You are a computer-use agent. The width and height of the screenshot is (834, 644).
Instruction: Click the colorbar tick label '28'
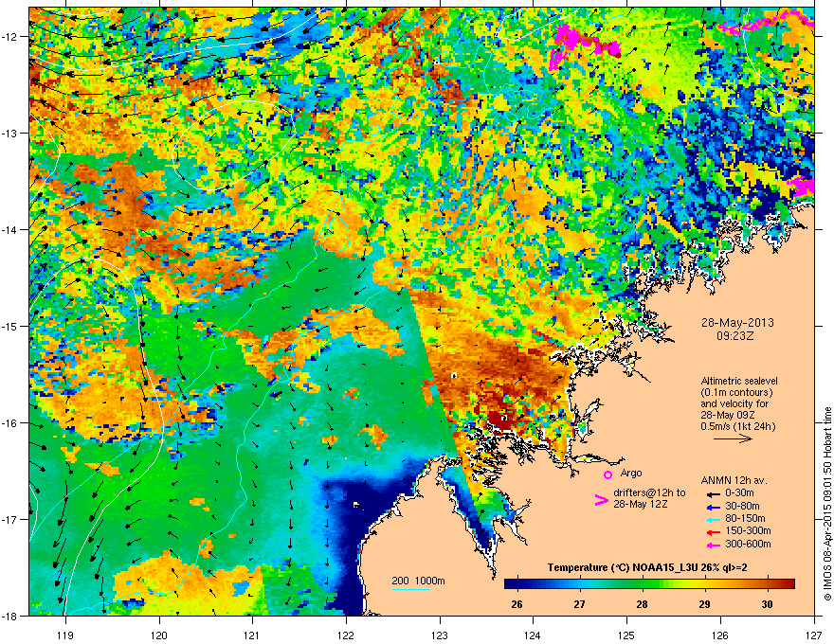[642, 604]
